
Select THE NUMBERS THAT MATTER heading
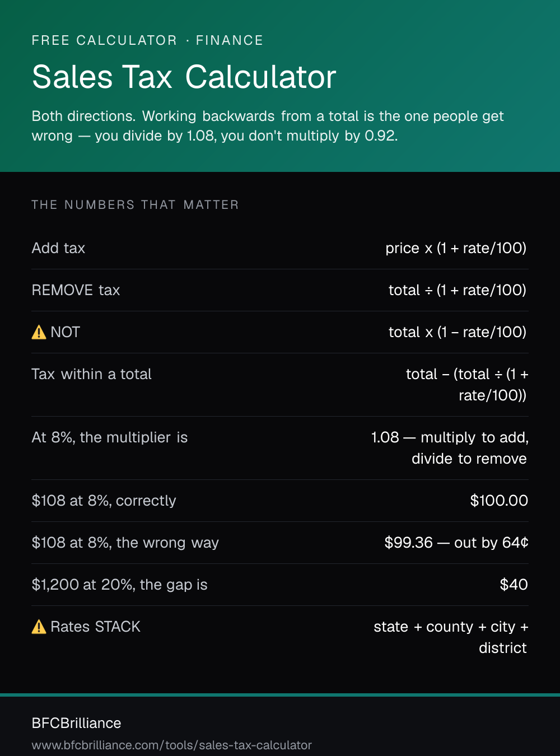point(135,205)
